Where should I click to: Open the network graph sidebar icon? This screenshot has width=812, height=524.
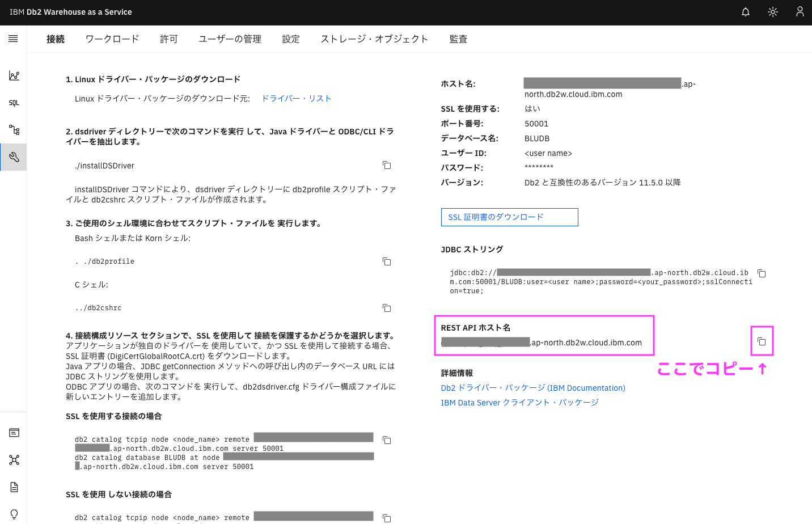point(14,460)
